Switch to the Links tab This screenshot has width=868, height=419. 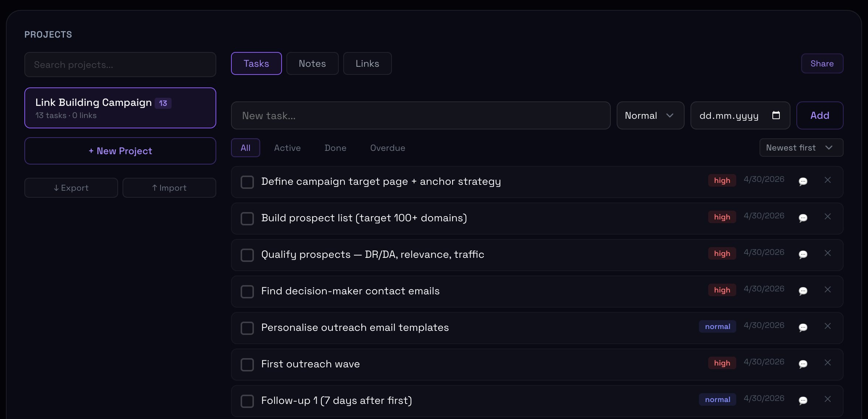(367, 63)
